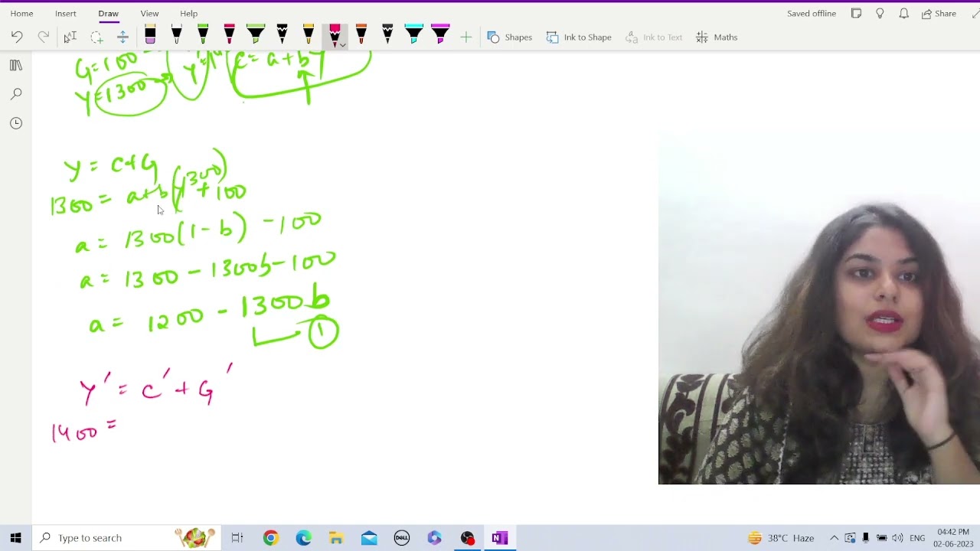Select the first black pen
This screenshot has width=980, height=551.
point(177,35)
